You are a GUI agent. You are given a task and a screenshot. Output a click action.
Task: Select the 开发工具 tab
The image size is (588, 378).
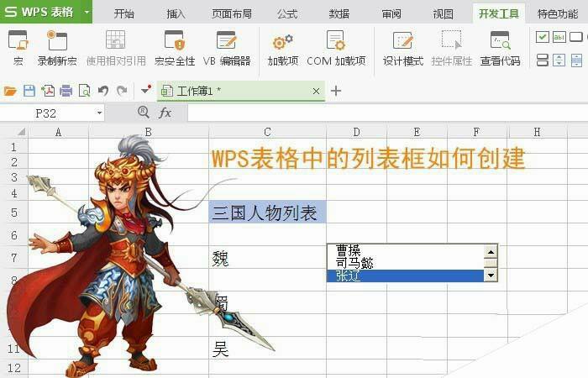click(x=499, y=14)
